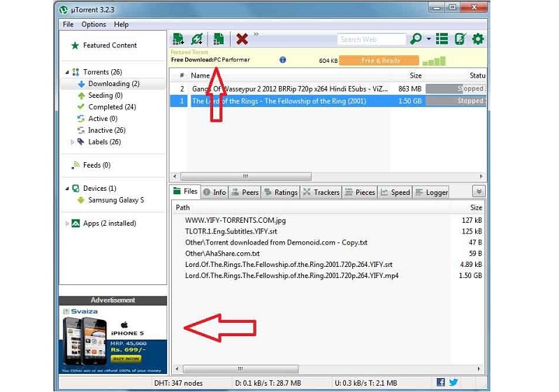Click the blue info icon by PC Performer
The image size is (559, 392).
[283, 60]
